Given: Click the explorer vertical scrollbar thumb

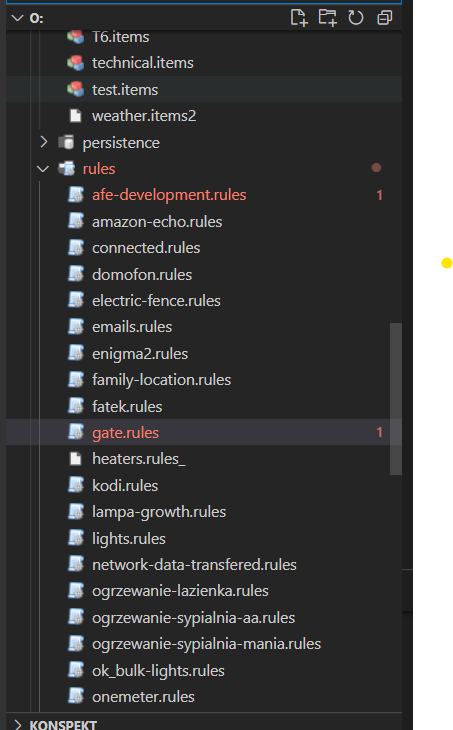Looking at the screenshot, I should [x=396, y=399].
